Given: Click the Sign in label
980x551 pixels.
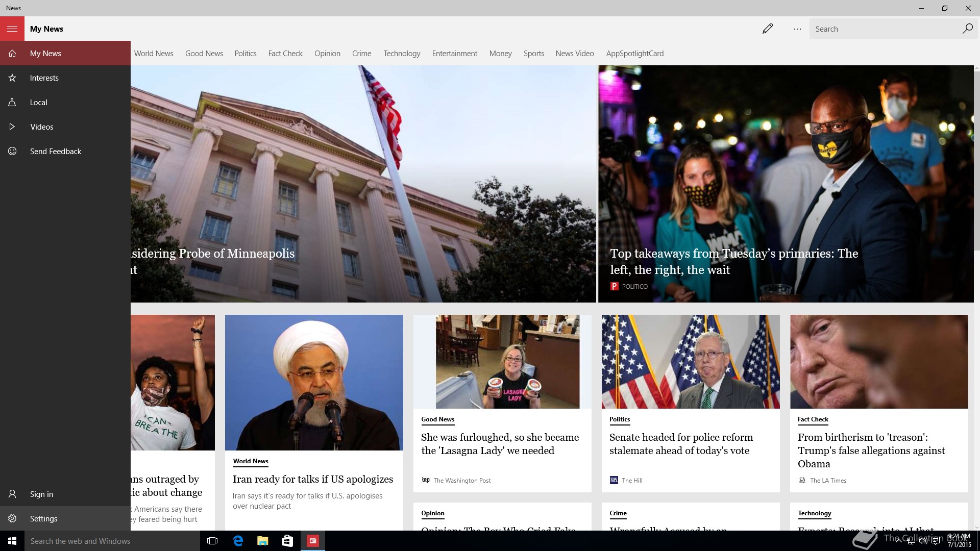Looking at the screenshot, I should [41, 494].
